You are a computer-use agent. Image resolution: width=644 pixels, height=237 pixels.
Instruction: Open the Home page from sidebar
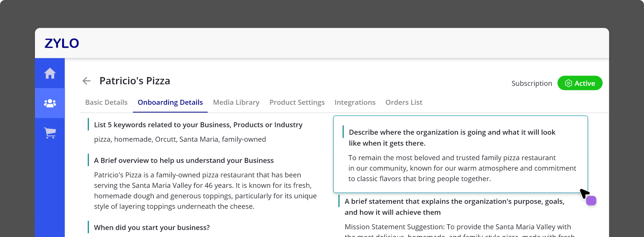(x=50, y=73)
